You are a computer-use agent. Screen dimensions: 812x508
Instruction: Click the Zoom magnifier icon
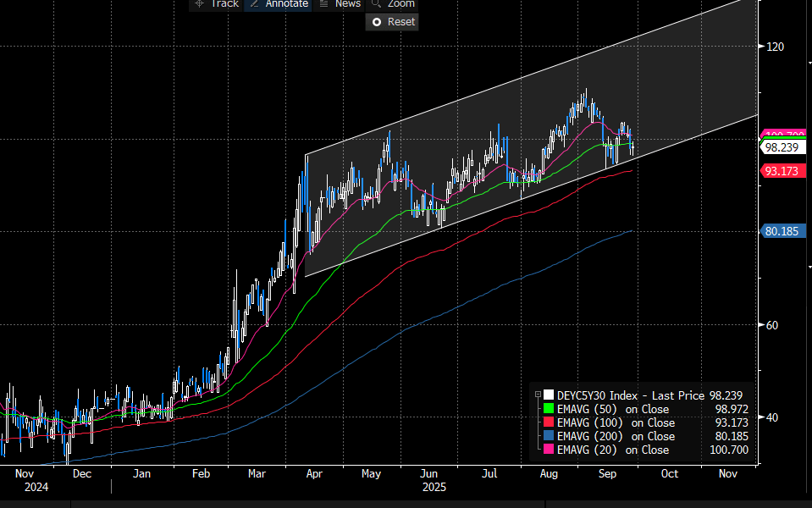(x=376, y=3)
